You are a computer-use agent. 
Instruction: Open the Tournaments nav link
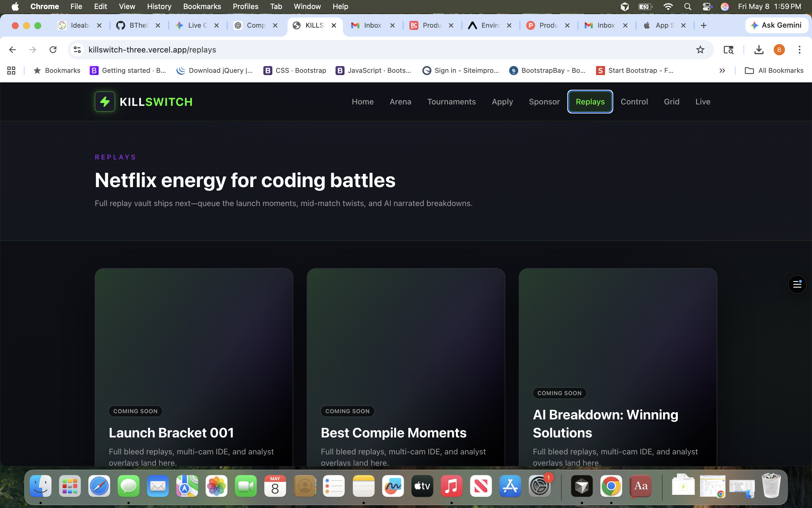click(x=451, y=102)
